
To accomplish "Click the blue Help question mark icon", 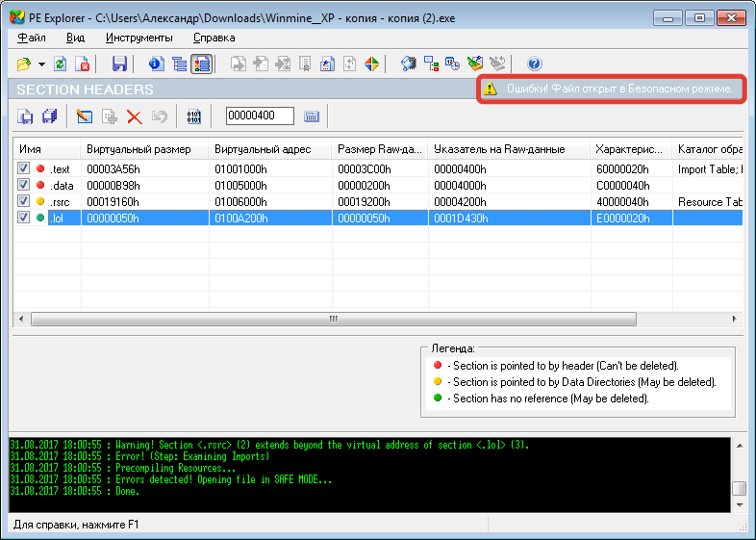I will pyautogui.click(x=535, y=64).
